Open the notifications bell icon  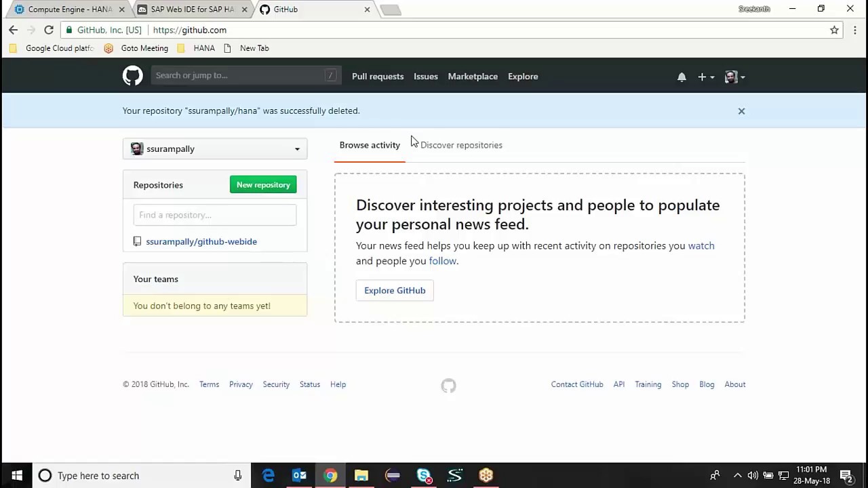point(682,77)
